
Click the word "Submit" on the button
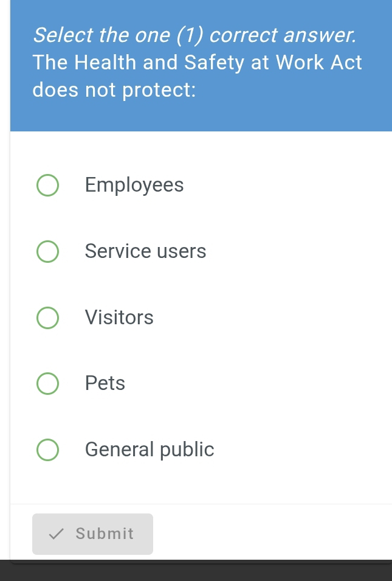pos(105,534)
